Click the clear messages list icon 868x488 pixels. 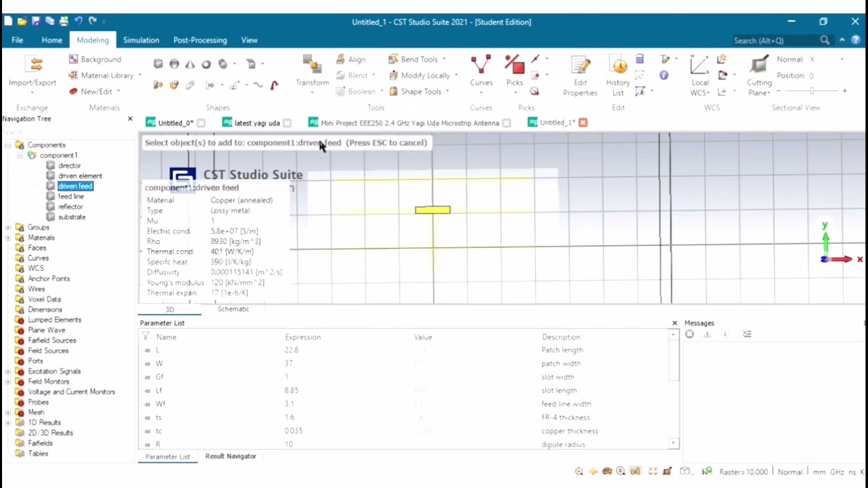tap(747, 334)
